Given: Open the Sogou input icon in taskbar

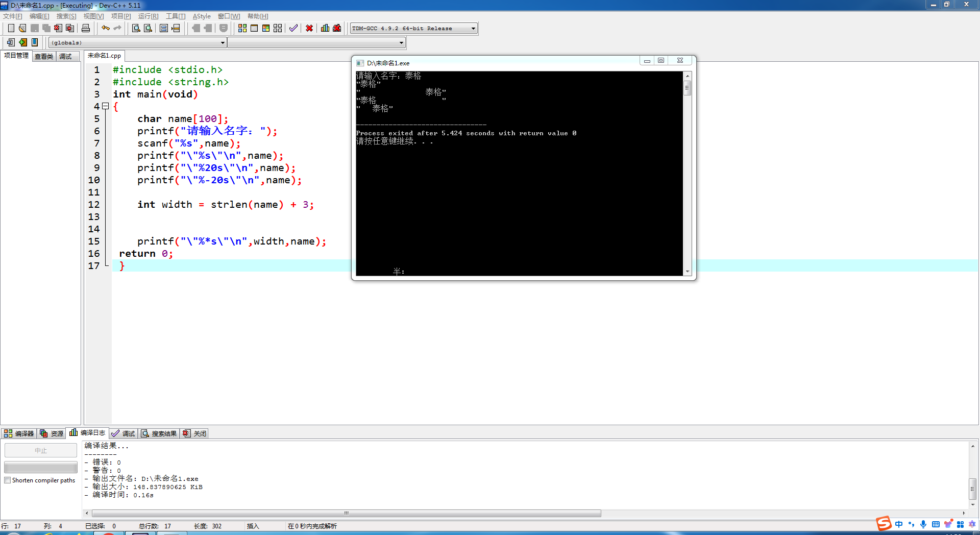Looking at the screenshot, I should [x=883, y=524].
